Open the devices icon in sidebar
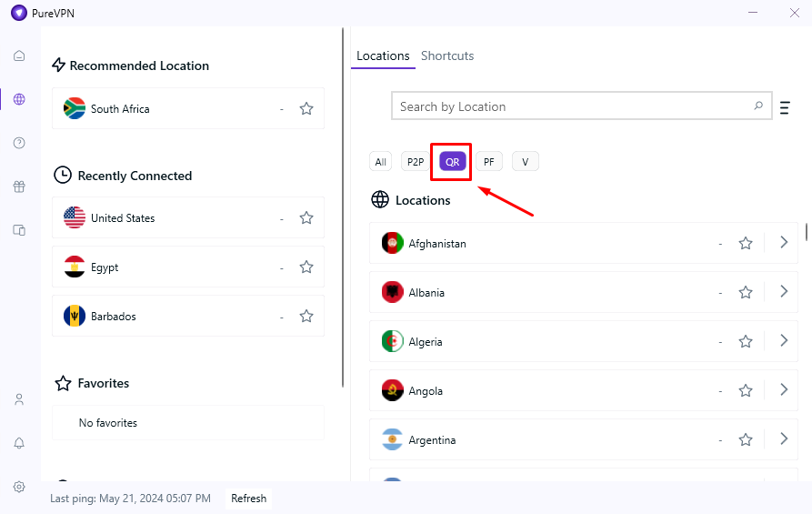 coord(19,230)
